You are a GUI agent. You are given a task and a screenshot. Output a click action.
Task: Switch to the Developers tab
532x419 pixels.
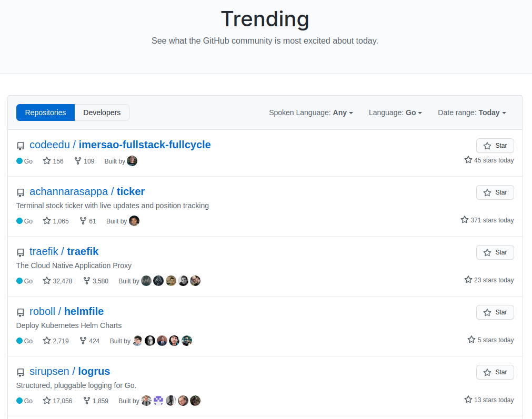click(102, 113)
